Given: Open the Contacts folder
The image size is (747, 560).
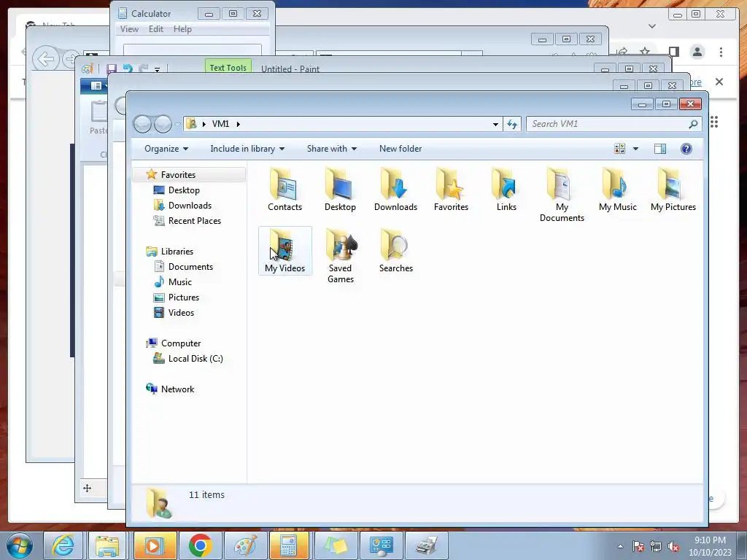Looking at the screenshot, I should click(285, 189).
